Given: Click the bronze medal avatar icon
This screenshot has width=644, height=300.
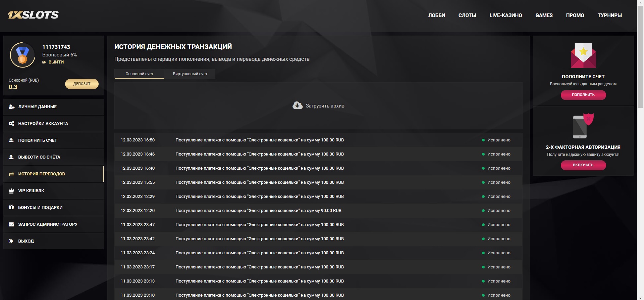Looking at the screenshot, I should click(x=22, y=55).
